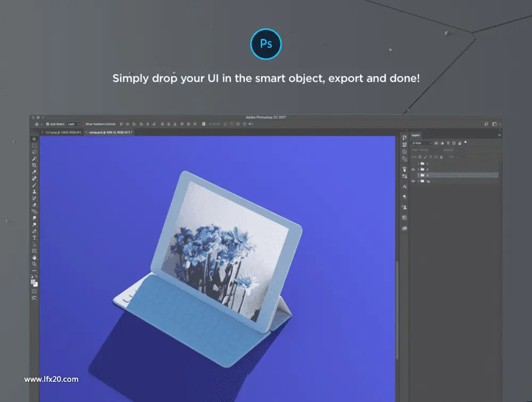Viewport: 532px width, 402px height.
Task: Swap foreground and background colors
Action: click(36, 277)
